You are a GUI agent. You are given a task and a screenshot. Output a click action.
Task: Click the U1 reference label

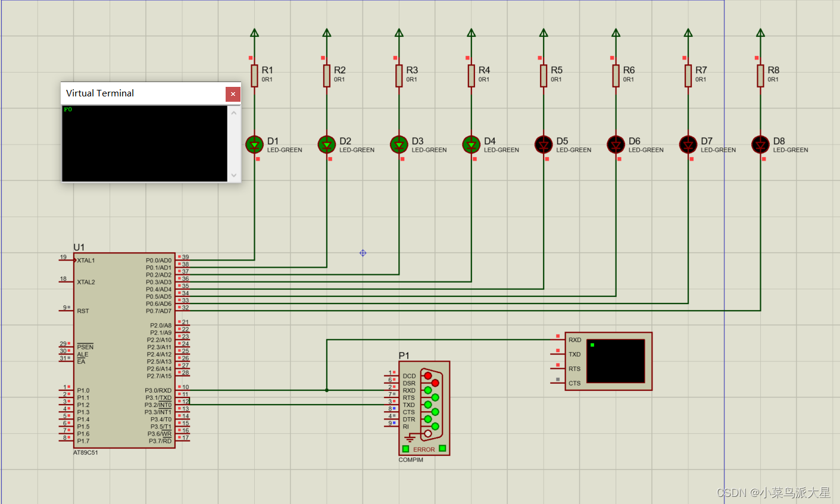coord(79,247)
